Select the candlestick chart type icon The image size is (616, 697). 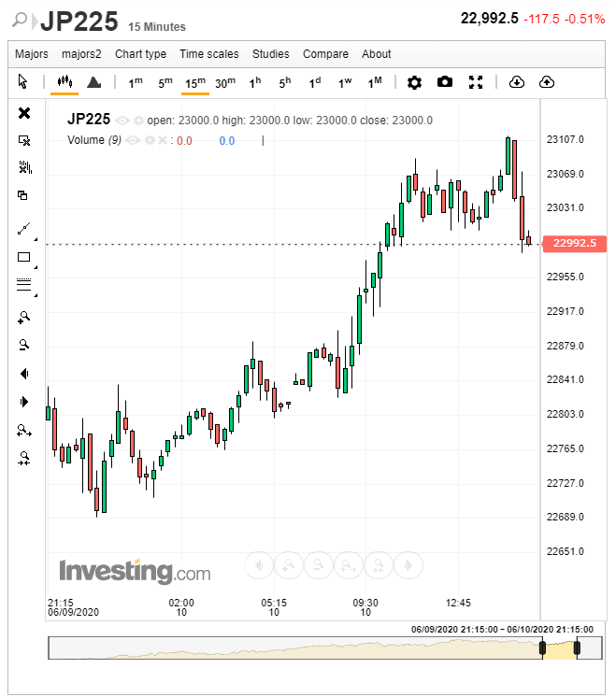click(64, 82)
